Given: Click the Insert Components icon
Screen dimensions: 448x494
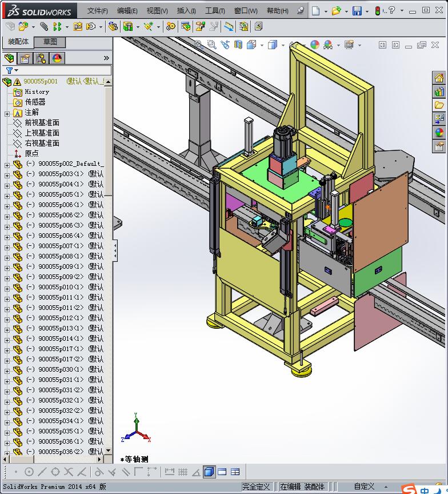Looking at the screenshot, I should (23, 27).
